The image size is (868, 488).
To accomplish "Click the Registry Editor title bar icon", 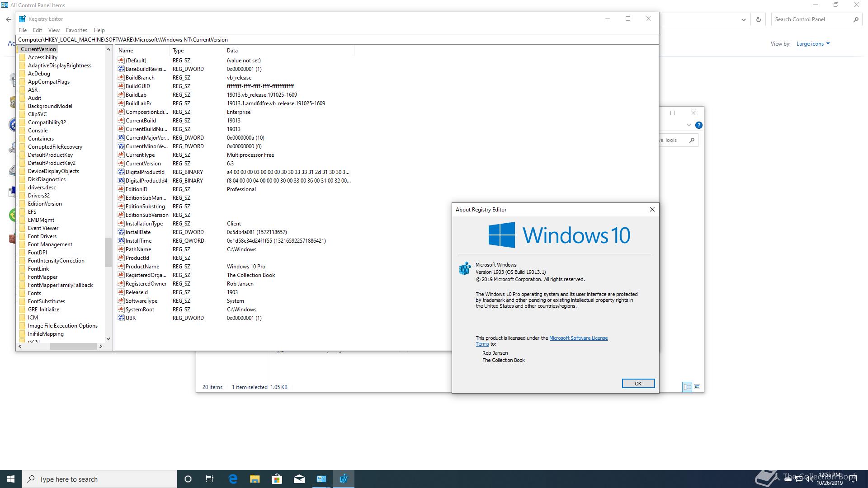I will click(x=22, y=19).
